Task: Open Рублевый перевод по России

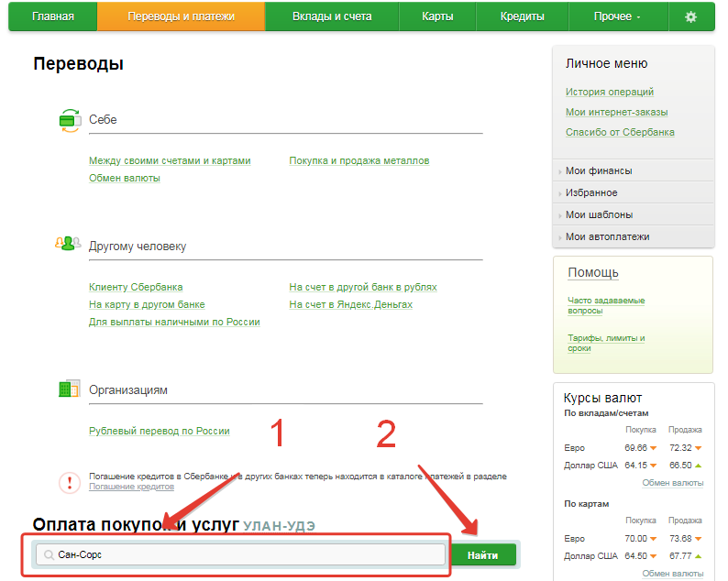Action: 160,431
